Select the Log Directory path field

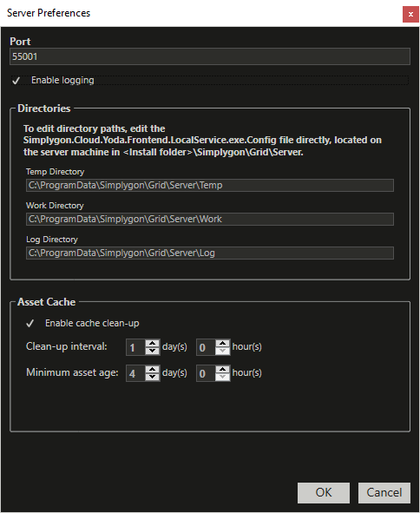tap(210, 253)
